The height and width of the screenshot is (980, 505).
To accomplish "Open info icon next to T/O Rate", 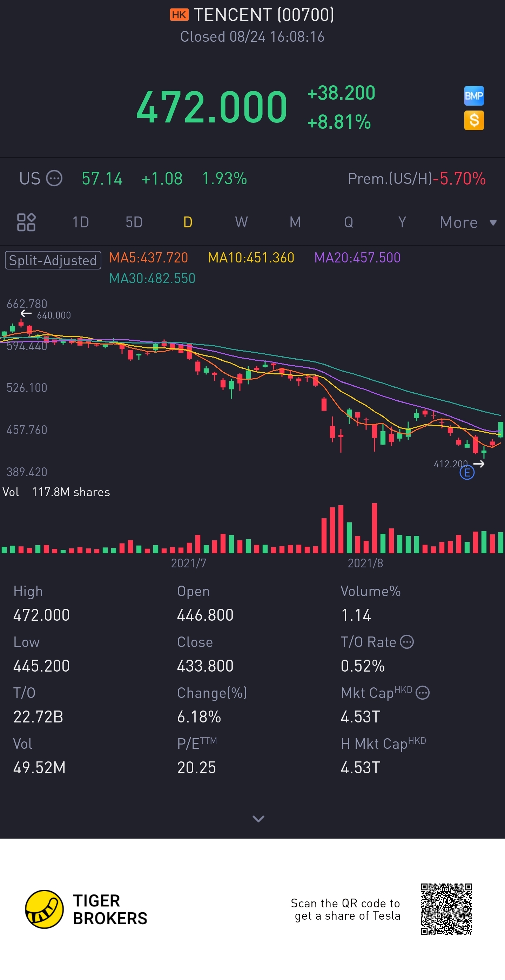I will point(407,642).
